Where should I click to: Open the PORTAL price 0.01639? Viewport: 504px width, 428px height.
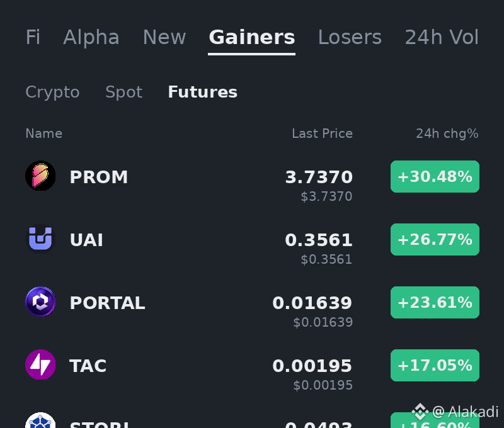click(312, 303)
